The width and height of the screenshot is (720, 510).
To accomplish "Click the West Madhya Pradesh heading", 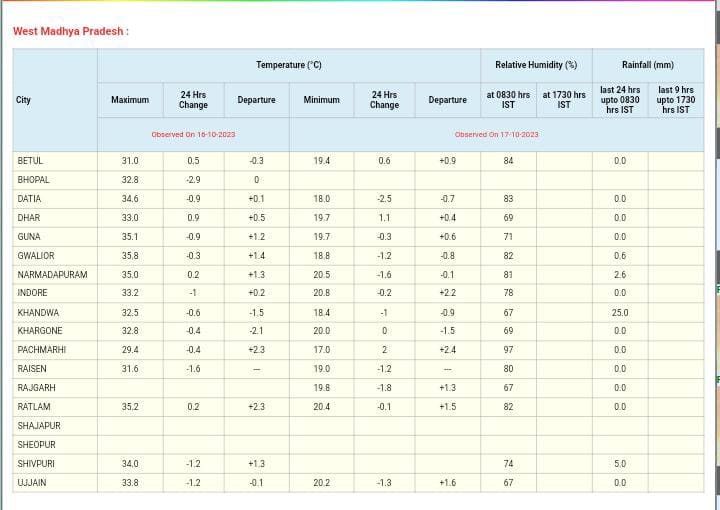I will click(70, 31).
